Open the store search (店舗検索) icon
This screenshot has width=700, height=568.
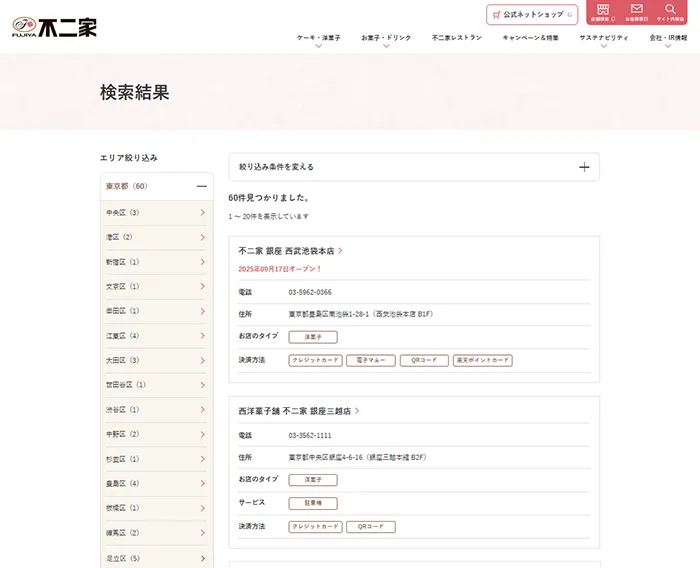603,12
